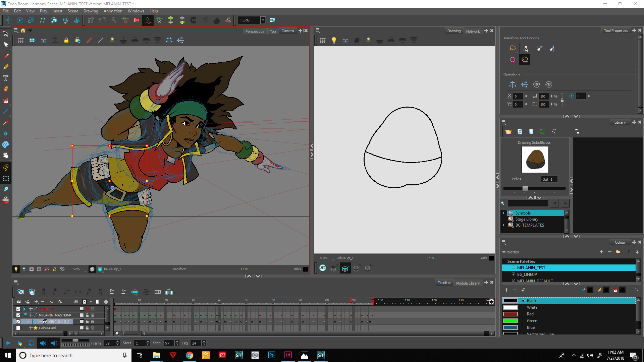Screen dimensions: 644x362
Task: Expand the Symbols library folder
Action: click(x=504, y=213)
